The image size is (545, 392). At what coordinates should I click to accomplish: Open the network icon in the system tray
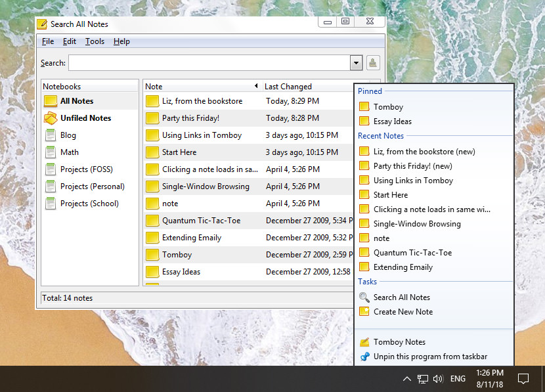(x=423, y=379)
